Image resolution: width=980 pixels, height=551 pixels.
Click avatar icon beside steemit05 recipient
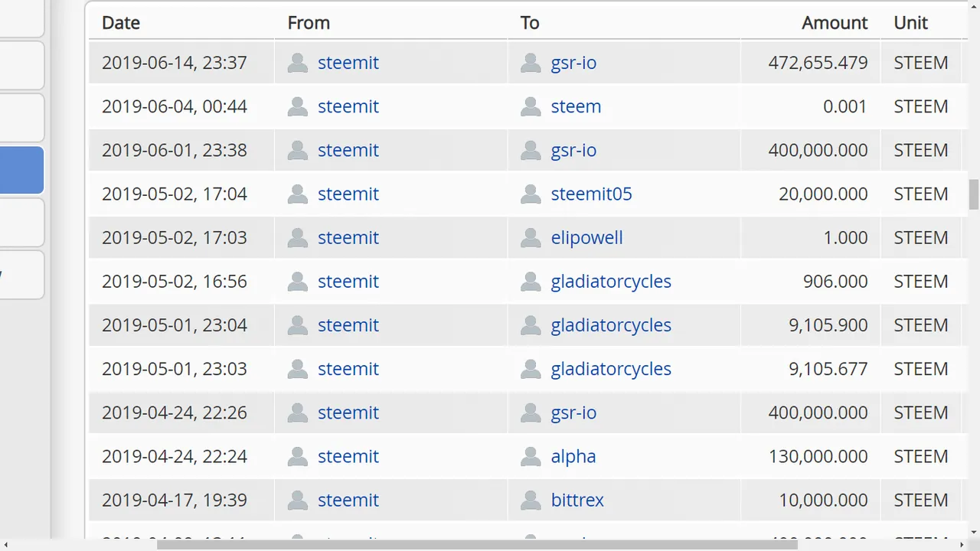[531, 194]
